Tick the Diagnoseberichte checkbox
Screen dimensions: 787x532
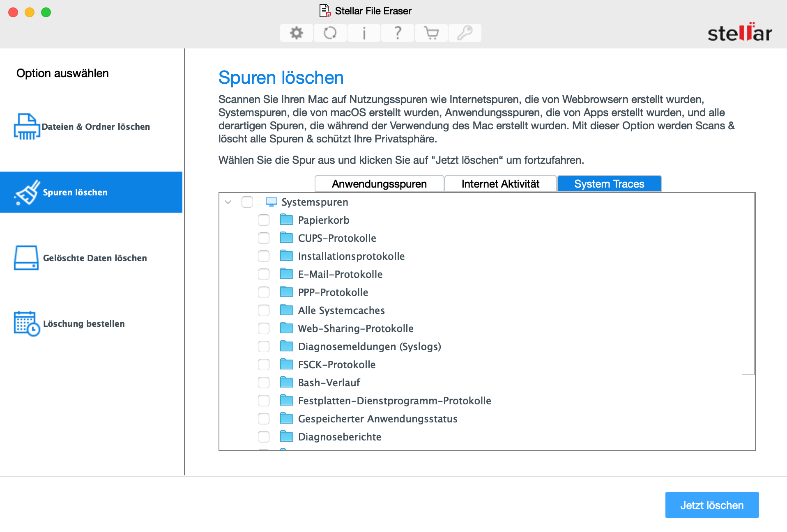[264, 437]
